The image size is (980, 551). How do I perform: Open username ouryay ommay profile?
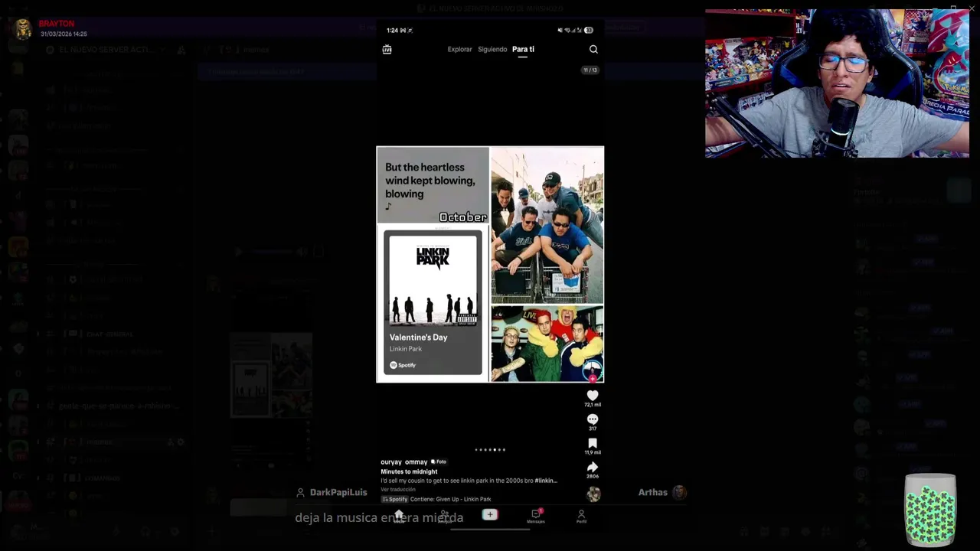pyautogui.click(x=404, y=462)
